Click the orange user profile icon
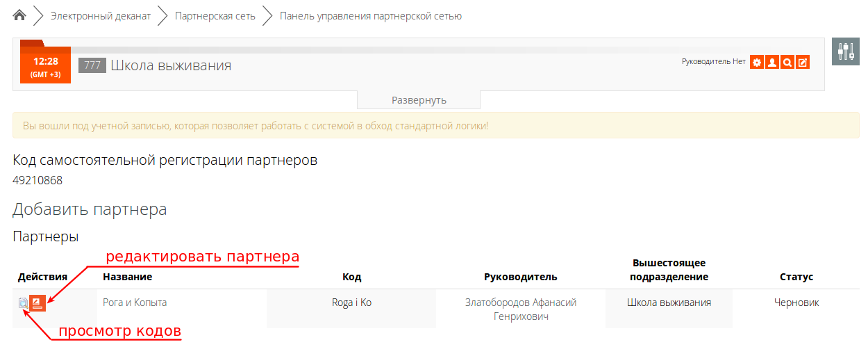This screenshot has height=347, width=868. (x=771, y=63)
